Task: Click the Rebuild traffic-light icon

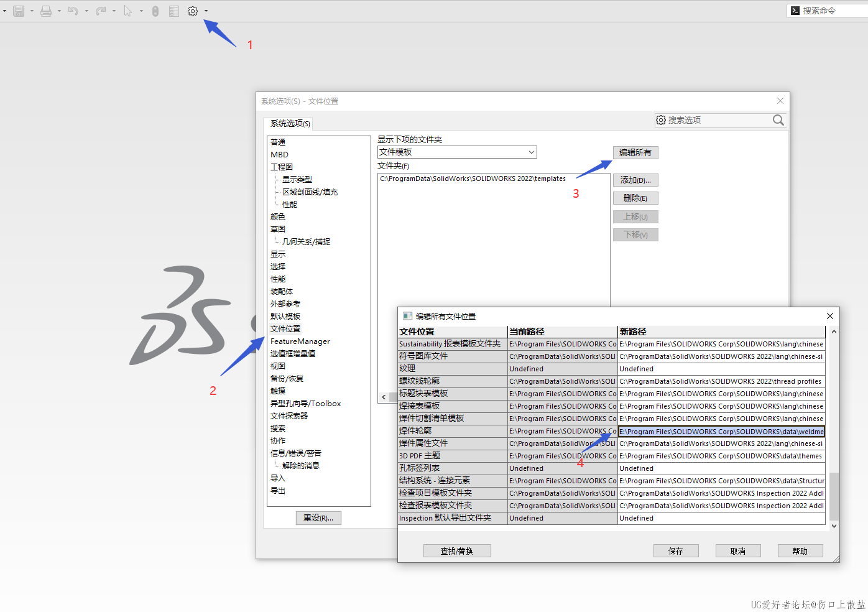Action: point(155,11)
